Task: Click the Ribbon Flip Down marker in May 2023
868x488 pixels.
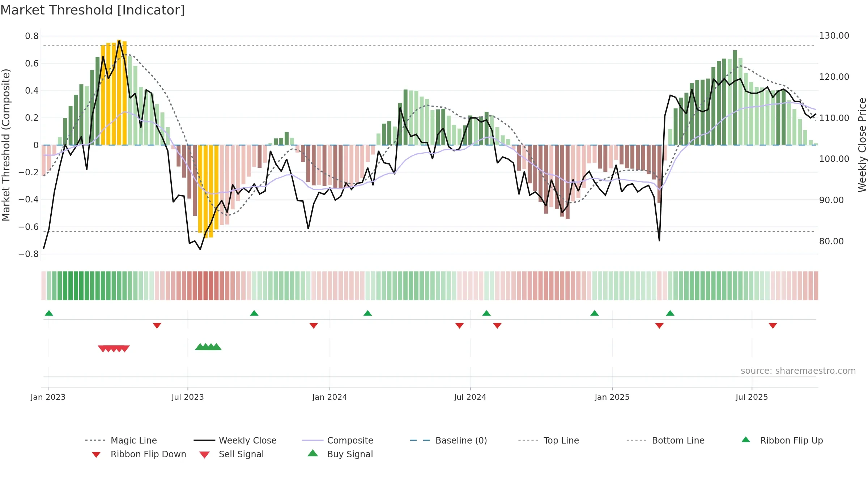Action: (157, 326)
